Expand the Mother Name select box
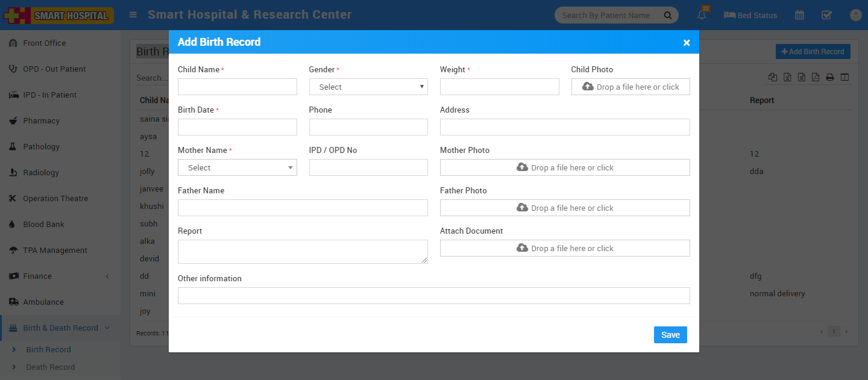 (237, 167)
